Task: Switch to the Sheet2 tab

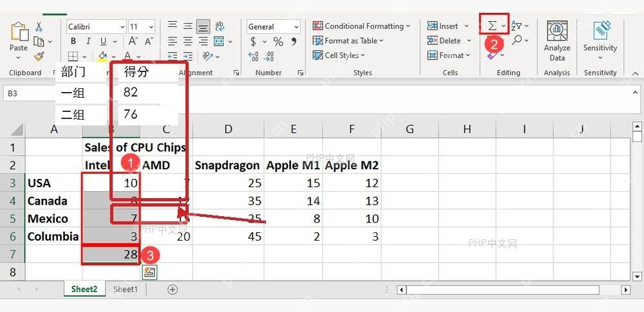Action: click(84, 289)
